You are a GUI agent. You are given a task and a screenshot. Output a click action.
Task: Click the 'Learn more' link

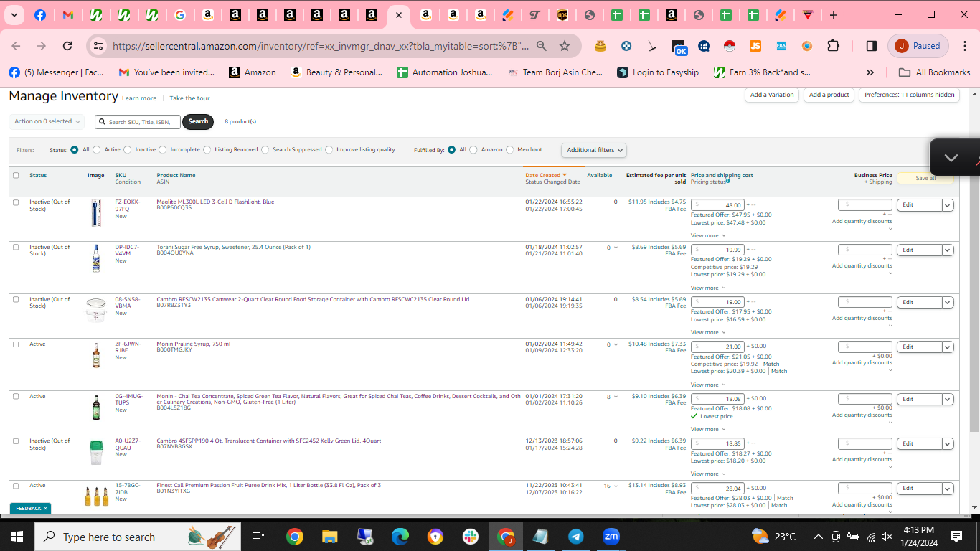(139, 98)
